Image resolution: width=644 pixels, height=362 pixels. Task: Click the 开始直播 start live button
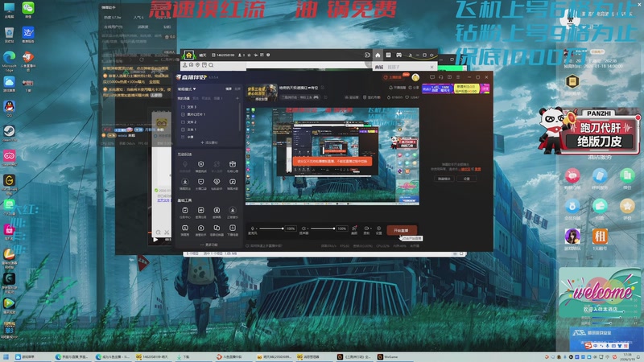(x=402, y=230)
